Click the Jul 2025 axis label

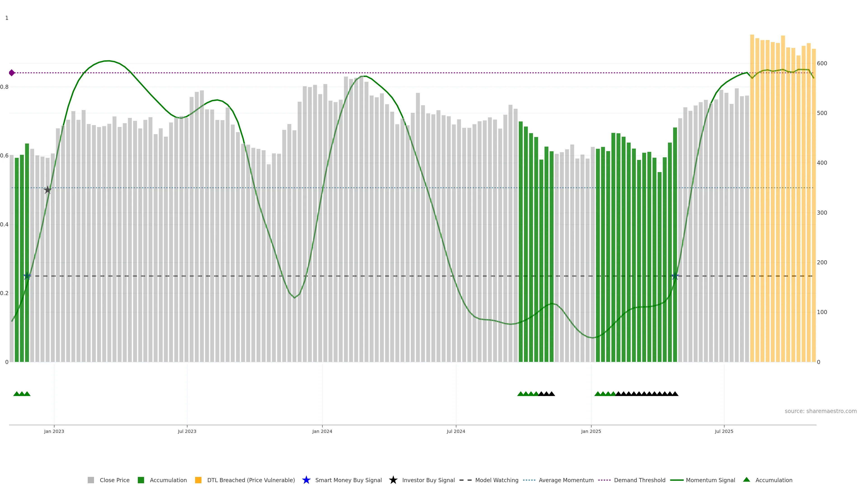pyautogui.click(x=724, y=431)
